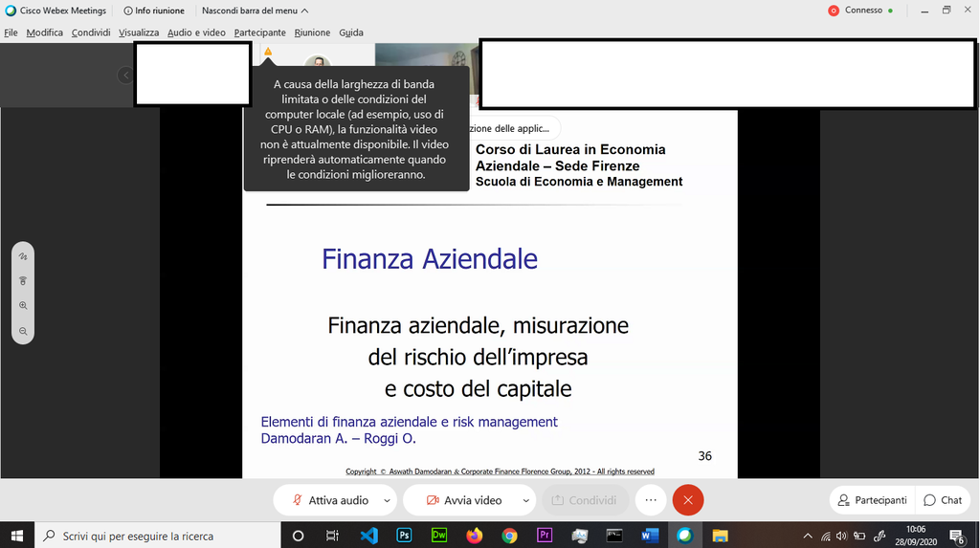Viewport: 980px width, 548px height.
Task: Show hidden tray icons chevron
Action: (x=808, y=536)
